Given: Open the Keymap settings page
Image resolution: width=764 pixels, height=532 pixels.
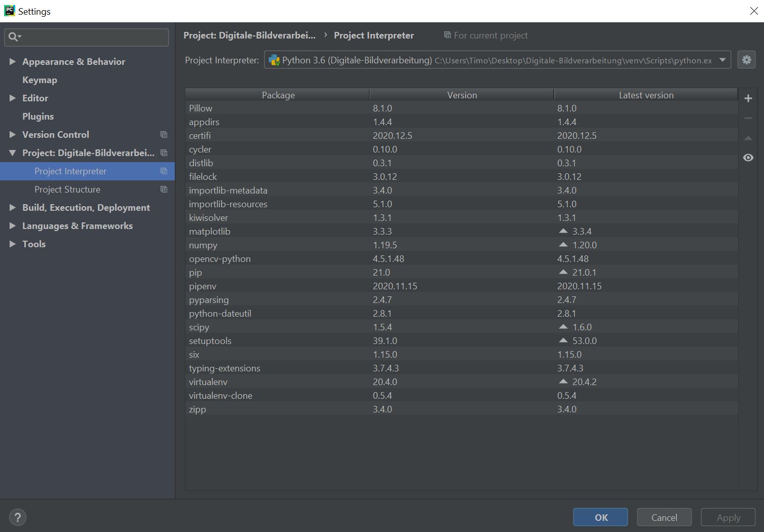Looking at the screenshot, I should tap(40, 80).
